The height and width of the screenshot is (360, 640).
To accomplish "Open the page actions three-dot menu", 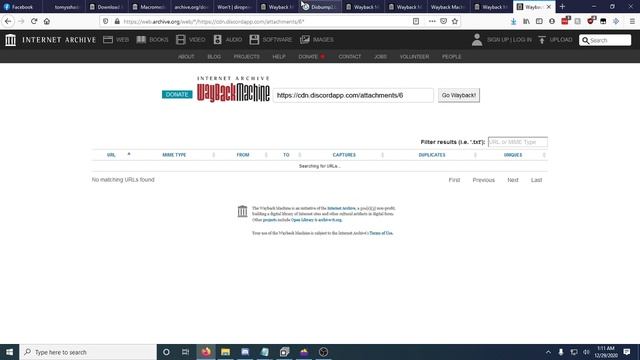I will [432, 21].
